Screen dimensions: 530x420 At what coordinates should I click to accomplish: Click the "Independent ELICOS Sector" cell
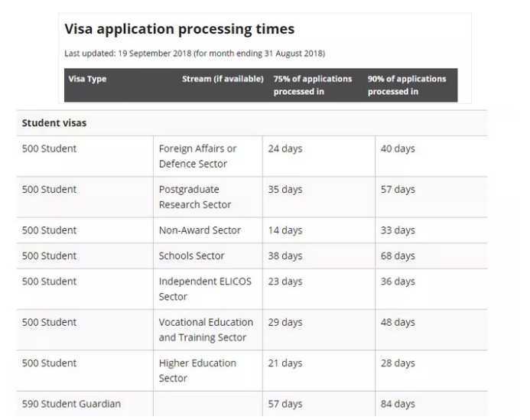[205, 288]
